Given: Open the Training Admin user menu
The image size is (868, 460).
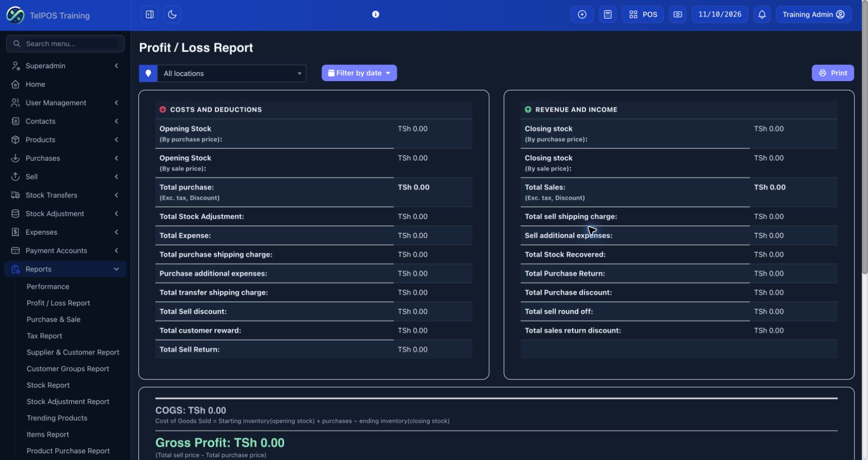Looking at the screenshot, I should [x=814, y=14].
